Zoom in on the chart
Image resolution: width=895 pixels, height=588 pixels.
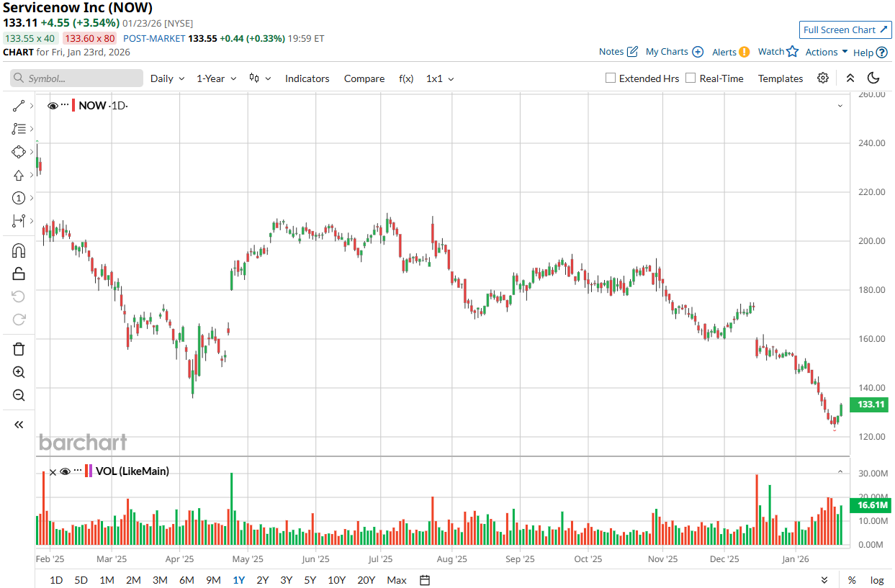coord(19,372)
